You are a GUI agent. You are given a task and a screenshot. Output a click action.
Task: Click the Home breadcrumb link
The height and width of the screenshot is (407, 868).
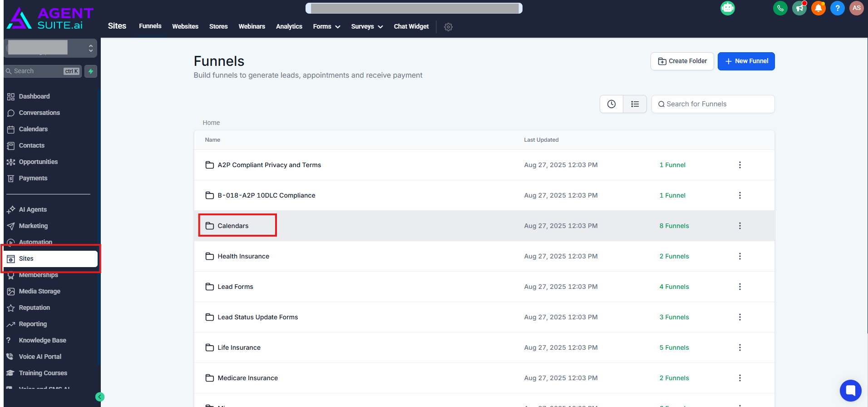[211, 123]
